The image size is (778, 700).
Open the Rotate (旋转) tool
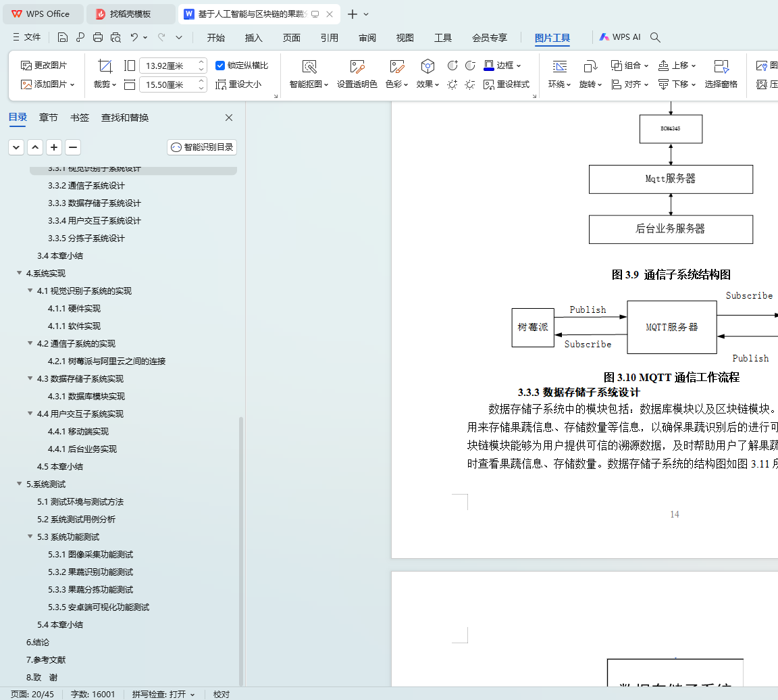tap(590, 74)
